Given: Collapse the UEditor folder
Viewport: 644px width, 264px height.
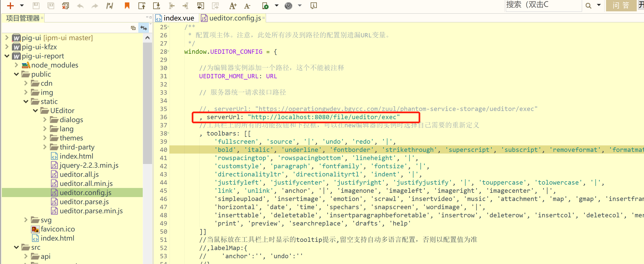Looking at the screenshot, I should [35, 110].
